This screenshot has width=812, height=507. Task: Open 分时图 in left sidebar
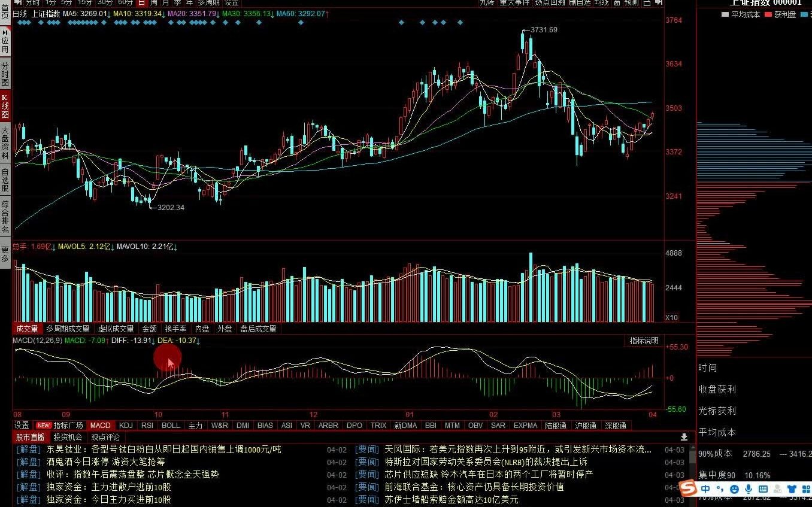coord(5,74)
